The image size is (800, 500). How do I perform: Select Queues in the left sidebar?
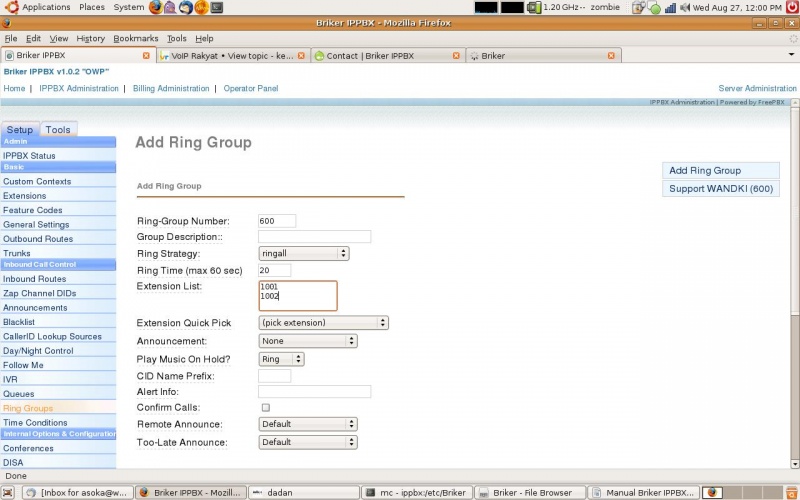click(18, 394)
